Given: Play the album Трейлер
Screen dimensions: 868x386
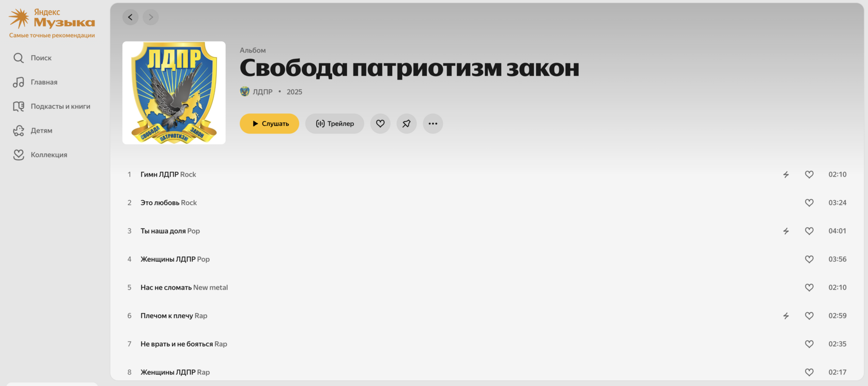Looking at the screenshot, I should pos(335,124).
